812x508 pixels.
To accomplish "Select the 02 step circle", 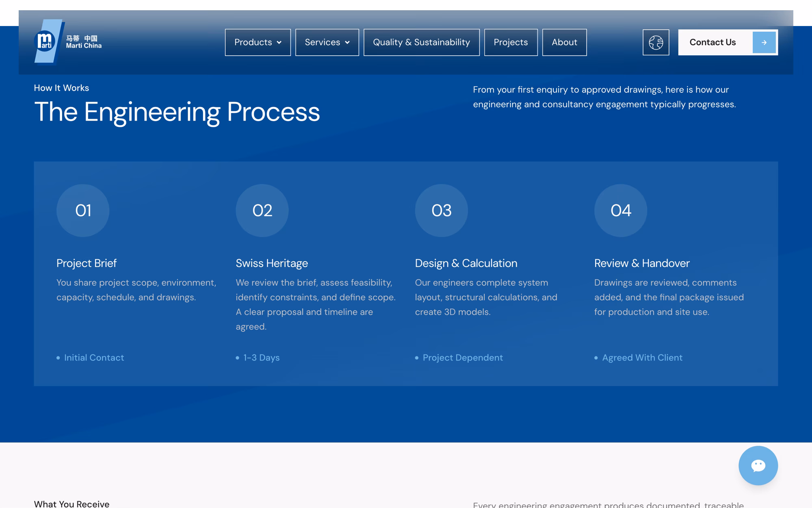I will pyautogui.click(x=262, y=211).
